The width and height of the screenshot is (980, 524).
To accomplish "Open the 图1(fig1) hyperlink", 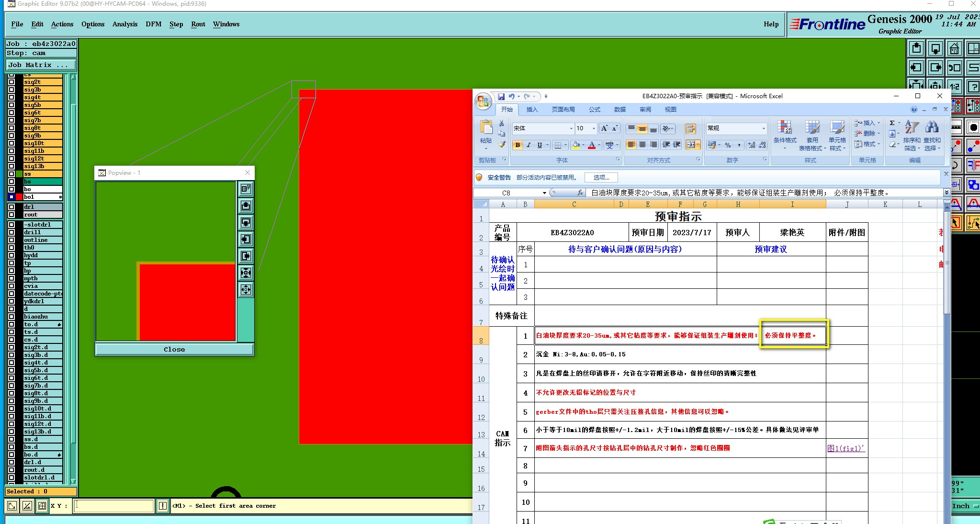I will [845, 448].
